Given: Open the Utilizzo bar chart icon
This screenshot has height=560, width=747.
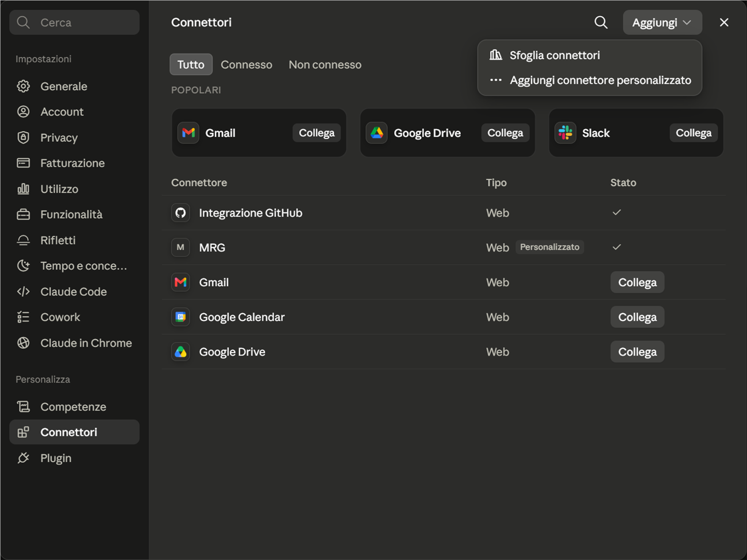Looking at the screenshot, I should [24, 189].
